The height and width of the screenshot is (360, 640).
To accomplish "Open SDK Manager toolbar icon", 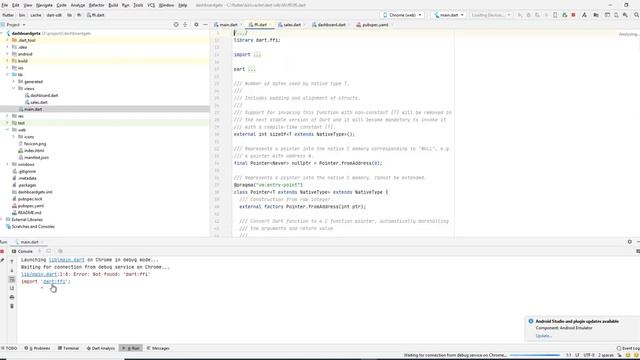I will 625,15.
